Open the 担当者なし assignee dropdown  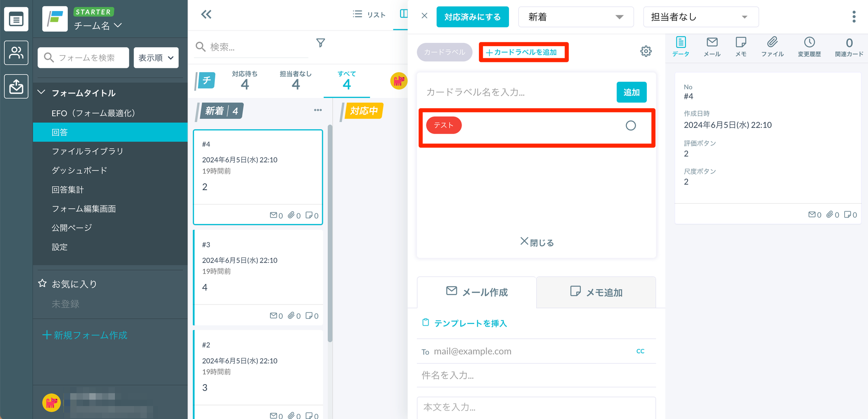[701, 17]
